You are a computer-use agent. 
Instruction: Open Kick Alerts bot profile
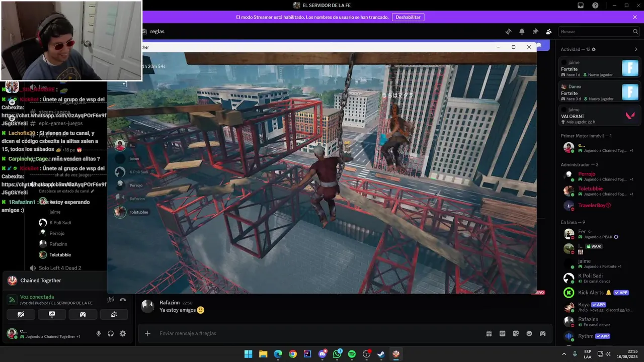(x=600, y=293)
